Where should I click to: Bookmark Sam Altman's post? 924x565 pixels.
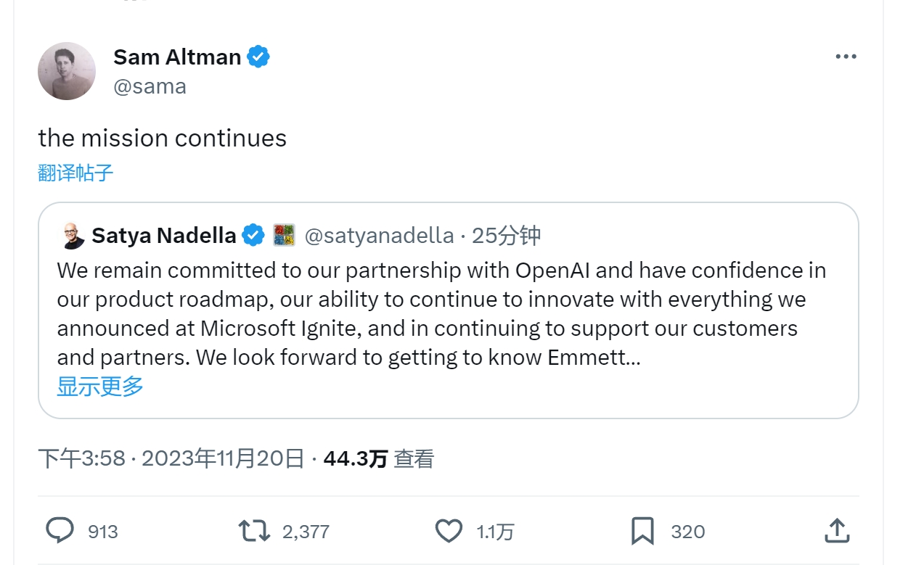[642, 531]
